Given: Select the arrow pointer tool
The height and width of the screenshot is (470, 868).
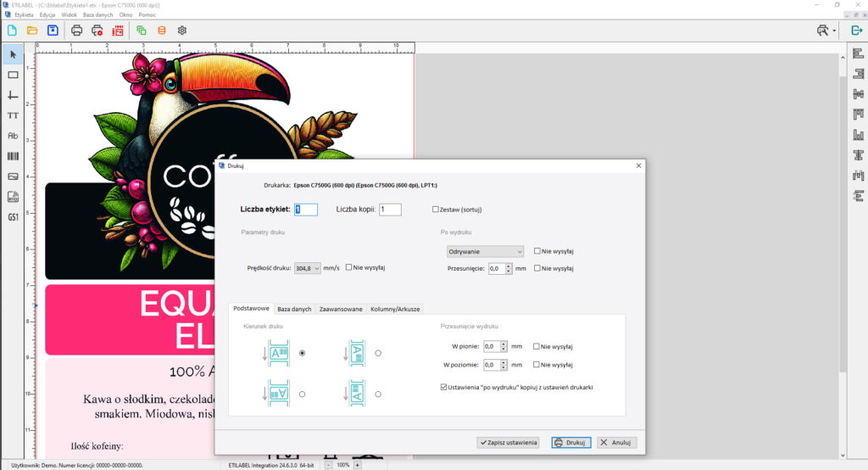Looking at the screenshot, I should coord(13,54).
